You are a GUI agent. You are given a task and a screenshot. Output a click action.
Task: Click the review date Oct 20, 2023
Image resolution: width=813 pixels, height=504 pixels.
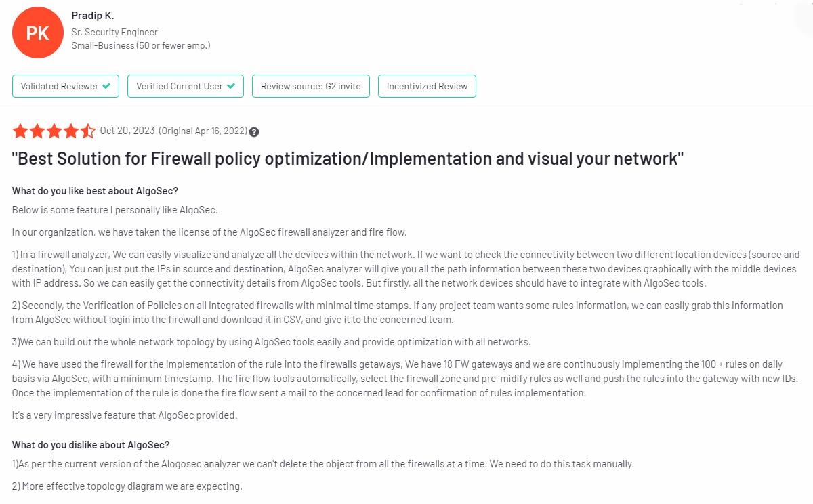pyautogui.click(x=127, y=131)
